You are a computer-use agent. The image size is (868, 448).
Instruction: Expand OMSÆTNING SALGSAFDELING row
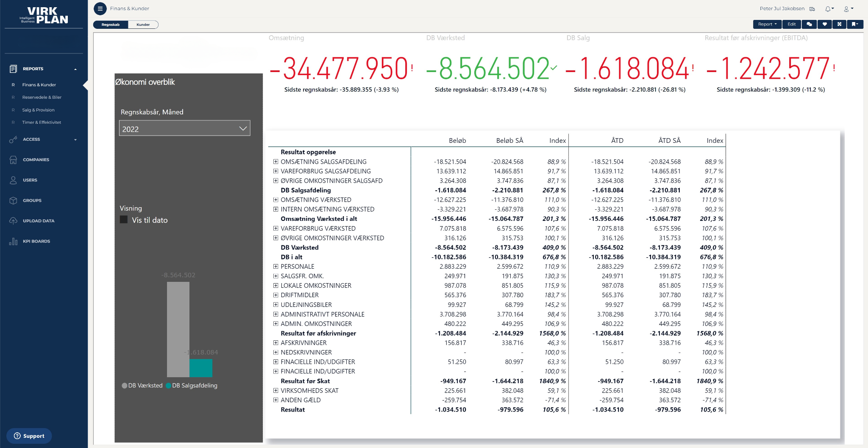tap(275, 161)
